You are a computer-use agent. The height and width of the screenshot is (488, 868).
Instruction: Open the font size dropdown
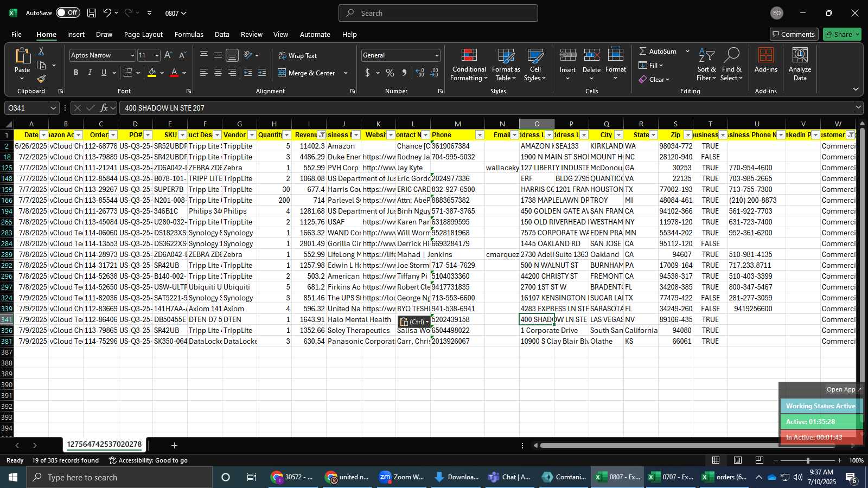[157, 55]
